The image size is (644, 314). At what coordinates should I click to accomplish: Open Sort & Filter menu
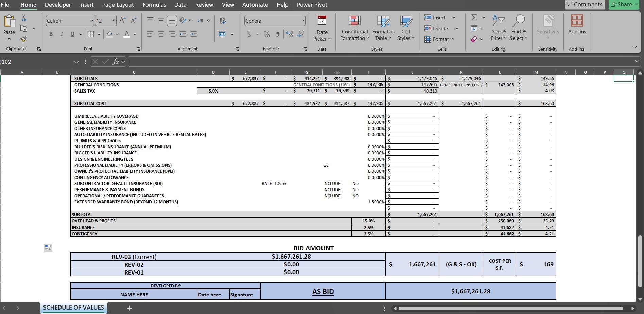tap(499, 28)
